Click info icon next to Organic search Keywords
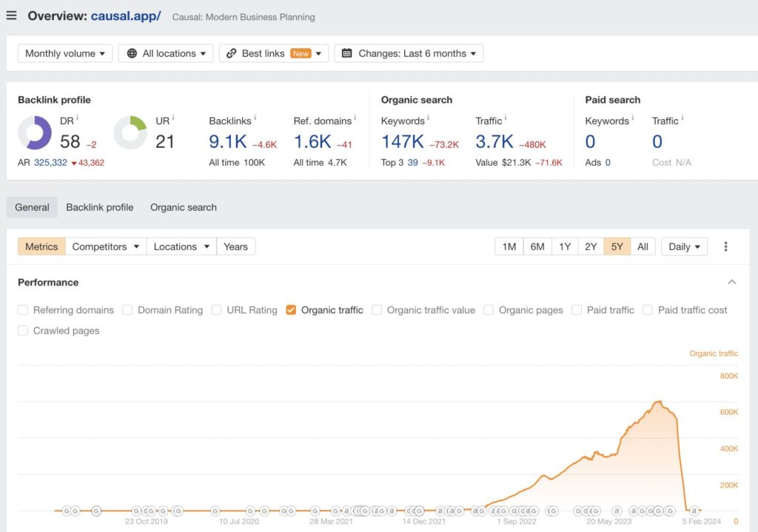This screenshot has width=758, height=532. tap(428, 118)
